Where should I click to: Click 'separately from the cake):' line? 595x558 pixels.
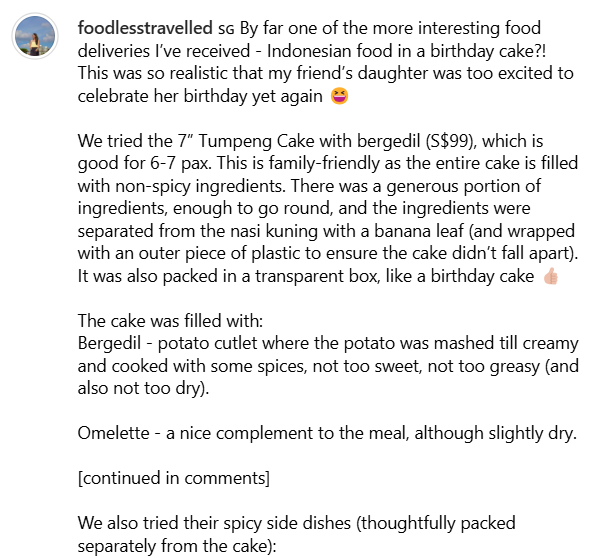(x=177, y=546)
